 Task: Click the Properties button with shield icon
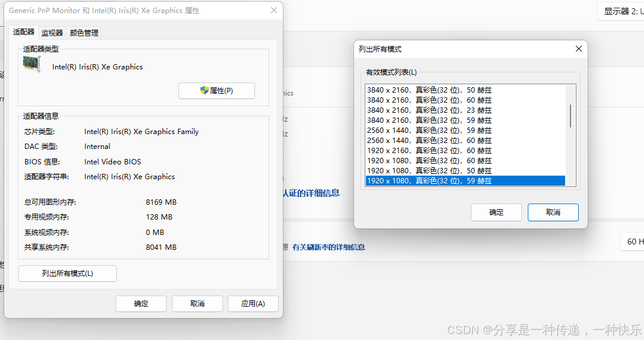pyautogui.click(x=216, y=90)
